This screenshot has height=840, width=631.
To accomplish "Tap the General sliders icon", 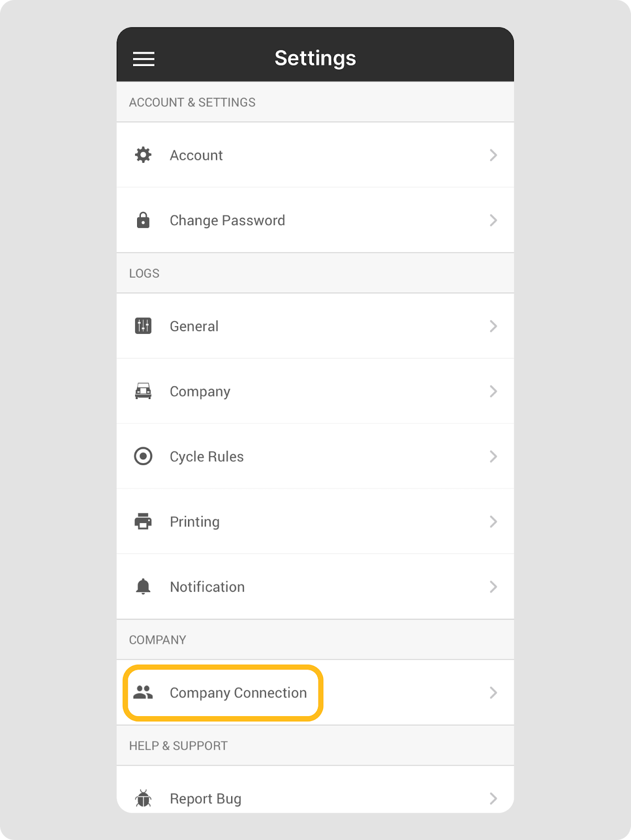I will tap(143, 326).
